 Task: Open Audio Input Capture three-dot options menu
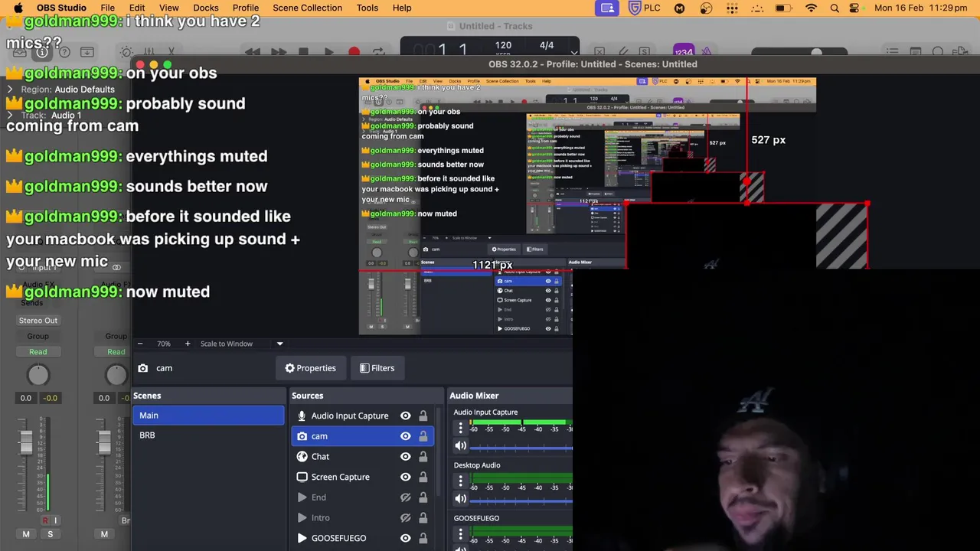tap(460, 428)
